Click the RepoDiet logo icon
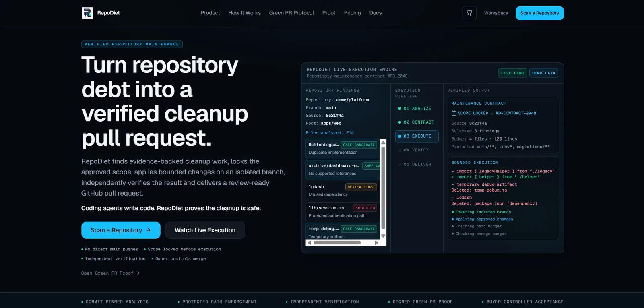The height and width of the screenshot is (308, 644). (87, 13)
